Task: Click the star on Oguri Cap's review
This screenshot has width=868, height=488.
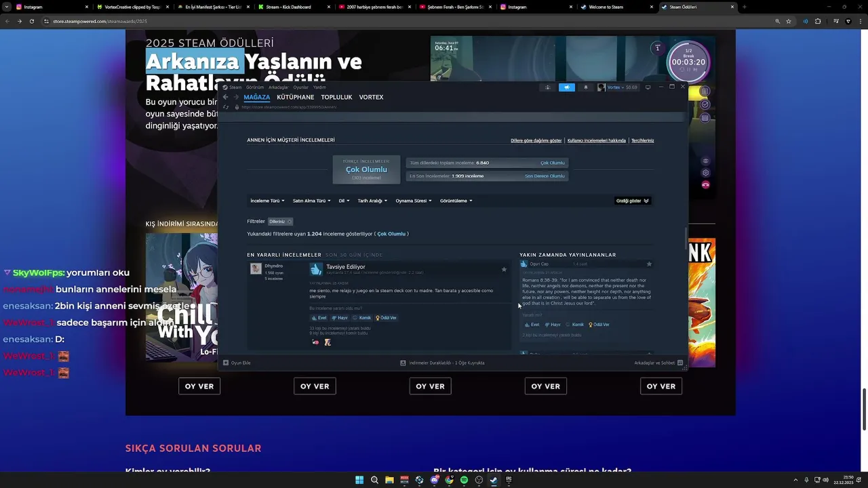Action: tap(649, 264)
